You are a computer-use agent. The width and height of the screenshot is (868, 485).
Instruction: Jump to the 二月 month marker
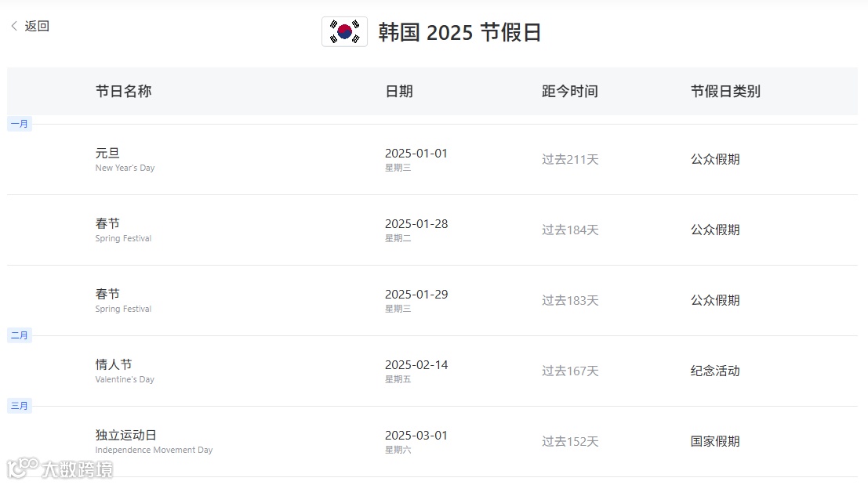tap(20, 335)
